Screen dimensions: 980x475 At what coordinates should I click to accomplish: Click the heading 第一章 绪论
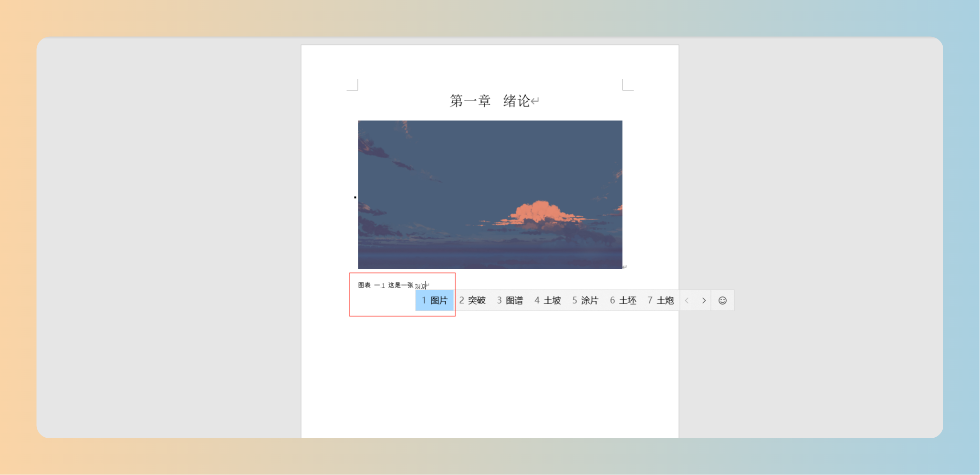click(x=490, y=101)
